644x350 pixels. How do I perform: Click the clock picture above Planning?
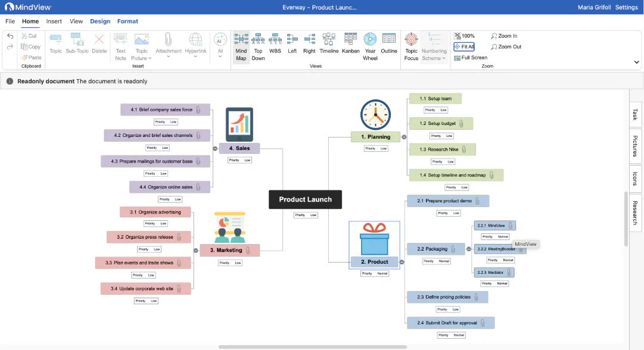pyautogui.click(x=375, y=115)
